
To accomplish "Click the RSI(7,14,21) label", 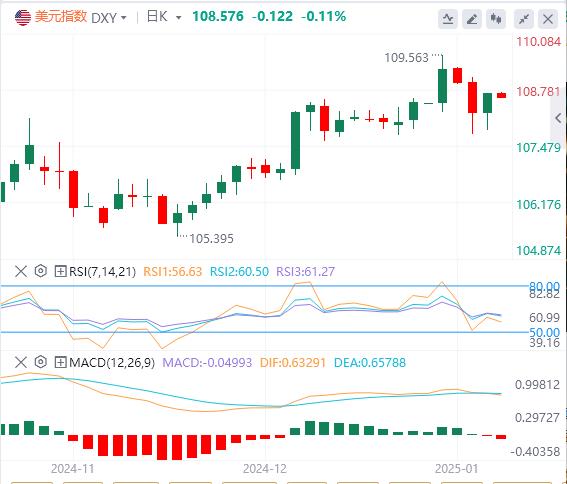I will coord(102,271).
